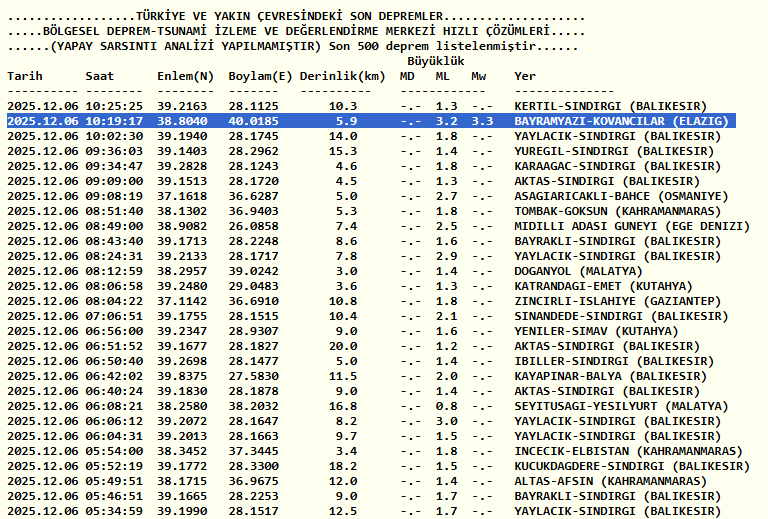Click the ML column header
Viewport: 768px width, 519px height.
coord(442,76)
